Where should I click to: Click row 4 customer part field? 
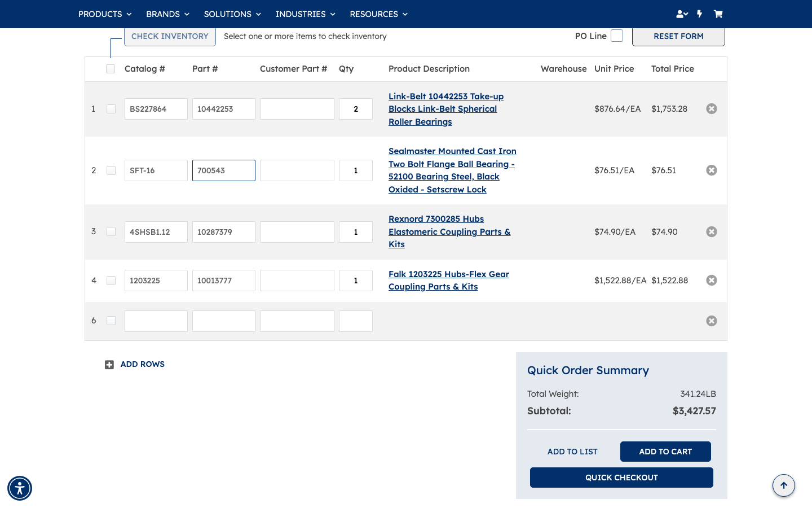tap(297, 281)
